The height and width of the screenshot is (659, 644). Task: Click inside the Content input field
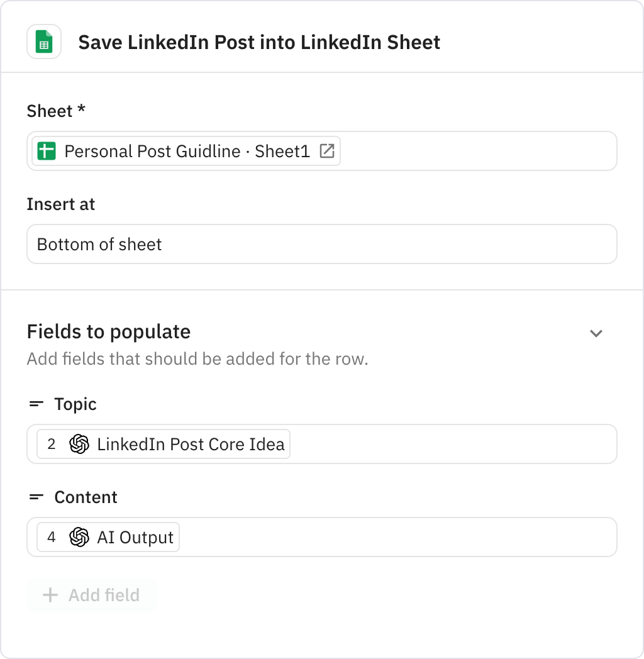click(x=440, y=537)
